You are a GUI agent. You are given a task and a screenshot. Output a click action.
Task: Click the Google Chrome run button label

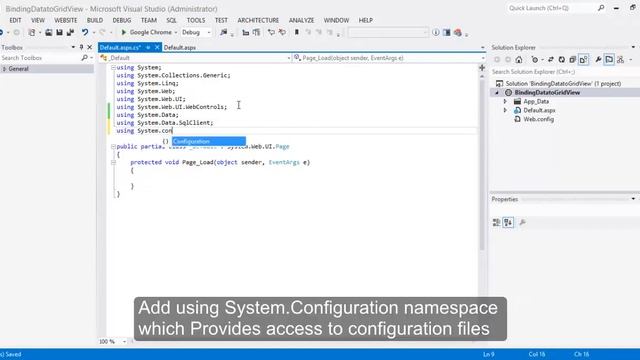(151, 32)
